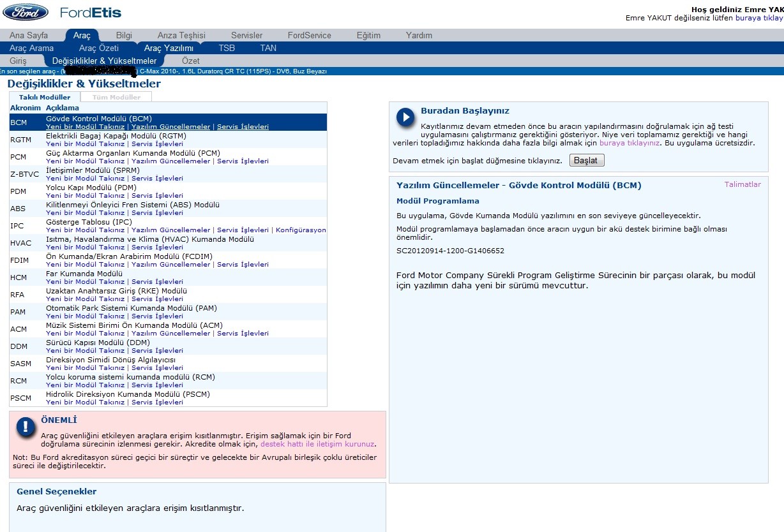Open IPC Servis İşlevleri link
Screen dimensions: 784x532
tap(243, 230)
